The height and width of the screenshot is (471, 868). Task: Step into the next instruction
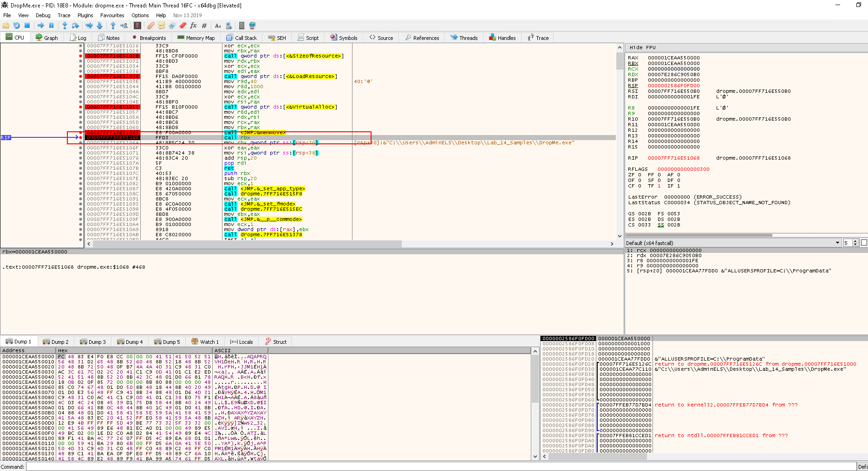click(65, 26)
